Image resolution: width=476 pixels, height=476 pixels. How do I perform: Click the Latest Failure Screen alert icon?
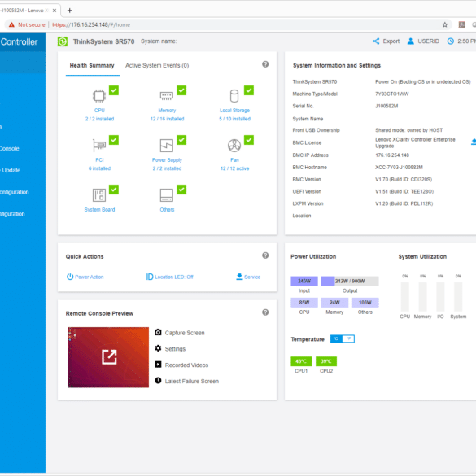click(x=158, y=380)
